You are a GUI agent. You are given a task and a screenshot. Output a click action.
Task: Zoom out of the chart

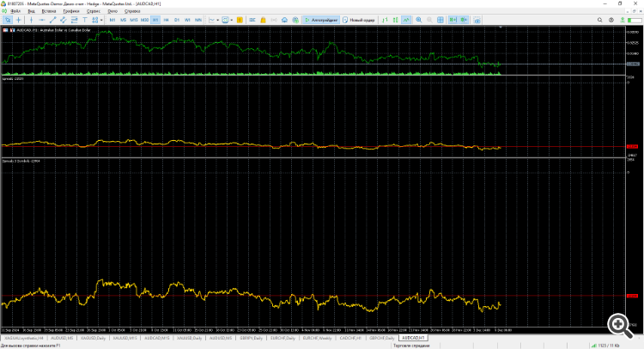[429, 20]
